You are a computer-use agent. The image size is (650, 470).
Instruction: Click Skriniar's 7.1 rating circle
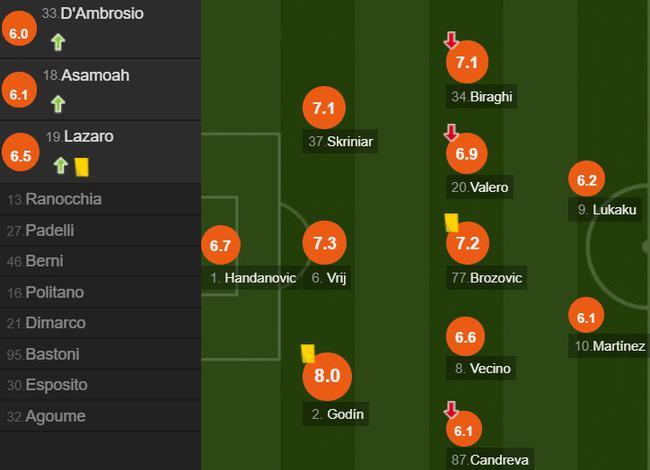324,108
